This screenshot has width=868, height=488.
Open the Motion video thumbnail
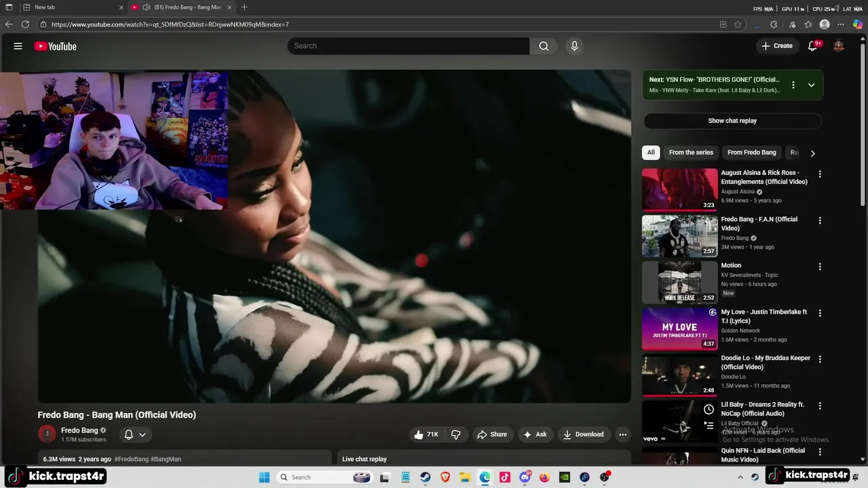click(679, 282)
